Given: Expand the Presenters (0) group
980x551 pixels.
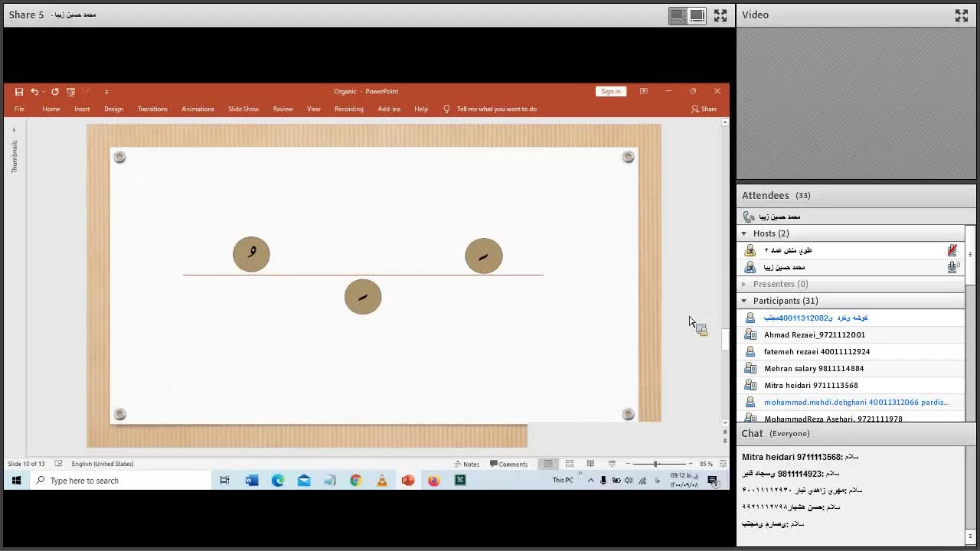Looking at the screenshot, I should pyautogui.click(x=744, y=284).
